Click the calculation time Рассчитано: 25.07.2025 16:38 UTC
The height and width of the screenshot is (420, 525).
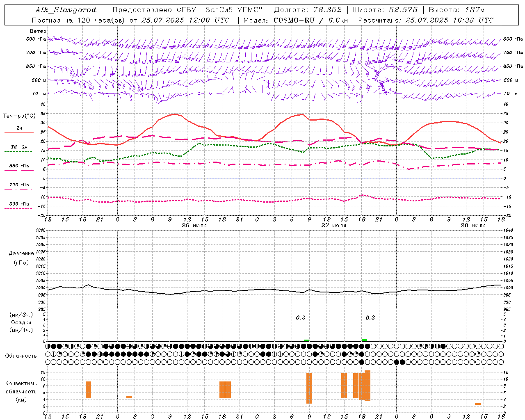click(x=426, y=20)
